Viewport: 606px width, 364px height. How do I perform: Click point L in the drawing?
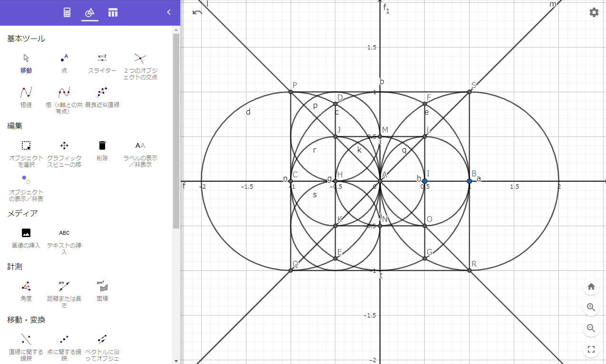pyautogui.click(x=425, y=136)
